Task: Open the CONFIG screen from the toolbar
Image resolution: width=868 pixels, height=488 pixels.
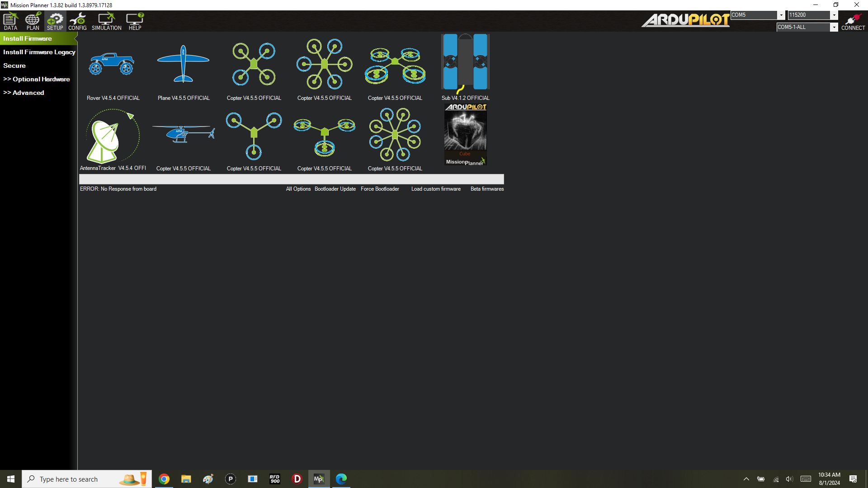Action: pyautogui.click(x=77, y=21)
